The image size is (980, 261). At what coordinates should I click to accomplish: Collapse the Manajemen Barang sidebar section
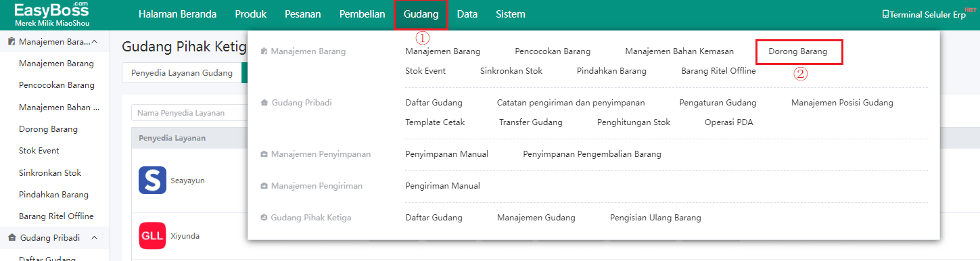coord(95,42)
